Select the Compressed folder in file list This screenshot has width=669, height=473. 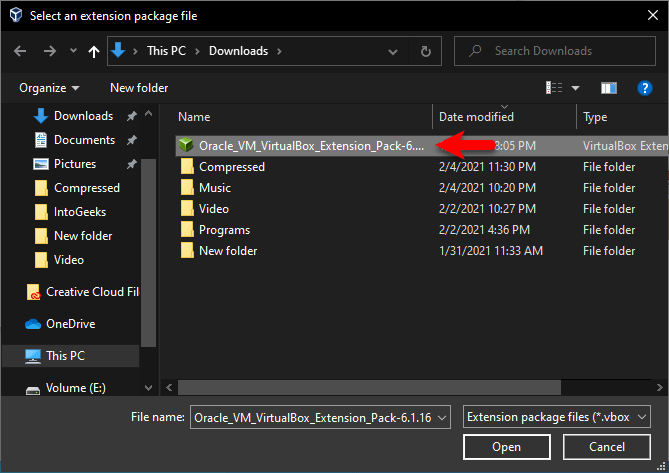tap(232, 167)
